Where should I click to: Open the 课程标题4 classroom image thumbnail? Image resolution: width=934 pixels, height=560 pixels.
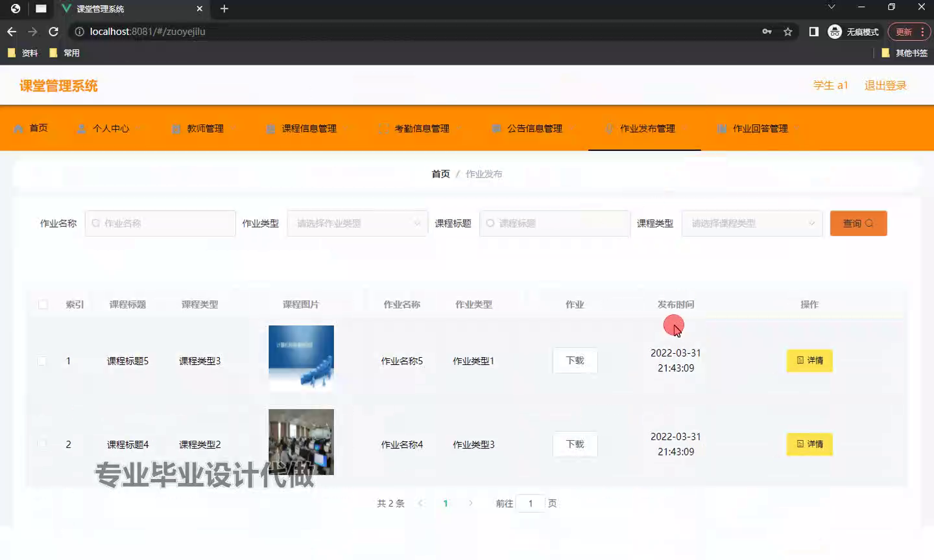click(301, 441)
